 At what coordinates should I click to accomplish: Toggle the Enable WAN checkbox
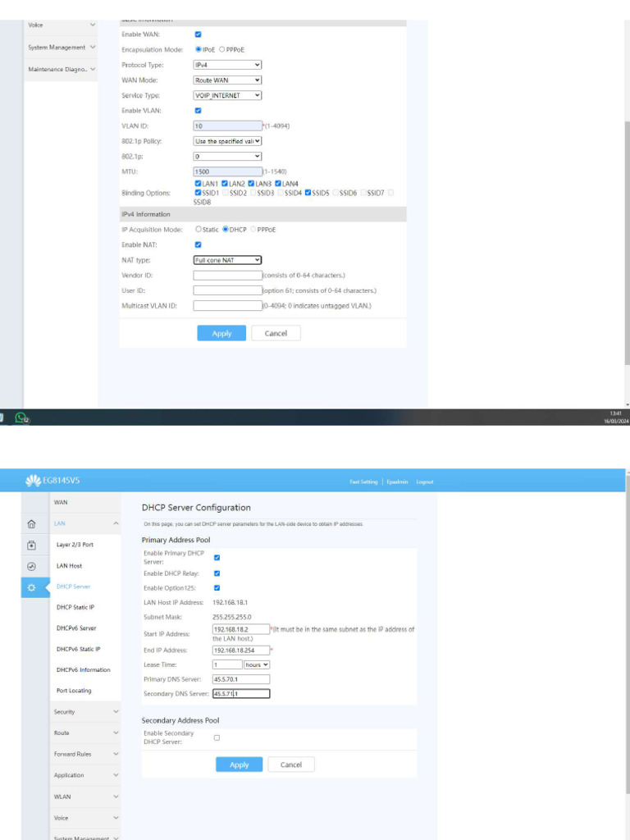coord(199,34)
